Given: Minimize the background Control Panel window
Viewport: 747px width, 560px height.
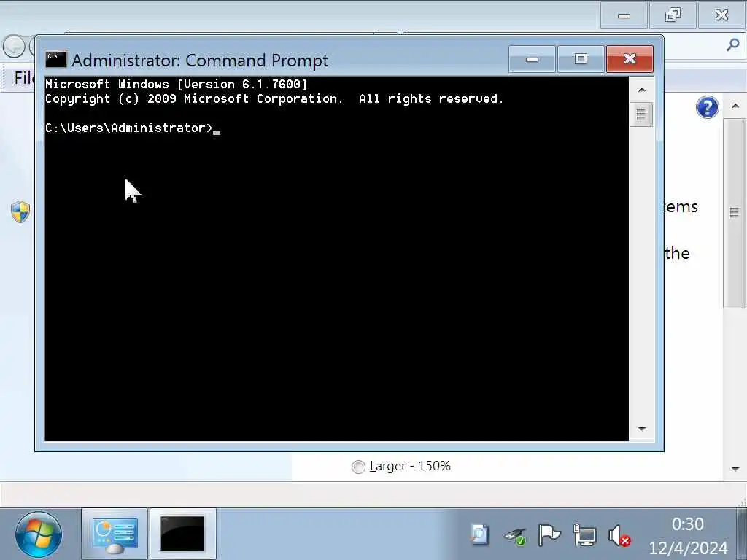Looking at the screenshot, I should point(624,15).
